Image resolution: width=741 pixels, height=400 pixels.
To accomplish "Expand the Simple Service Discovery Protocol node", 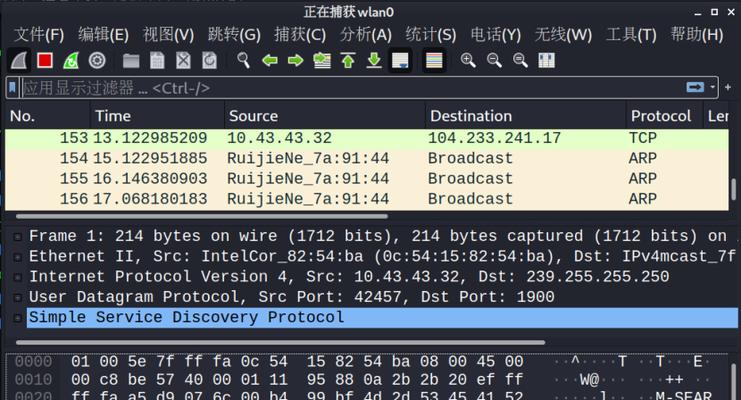I will (17, 318).
